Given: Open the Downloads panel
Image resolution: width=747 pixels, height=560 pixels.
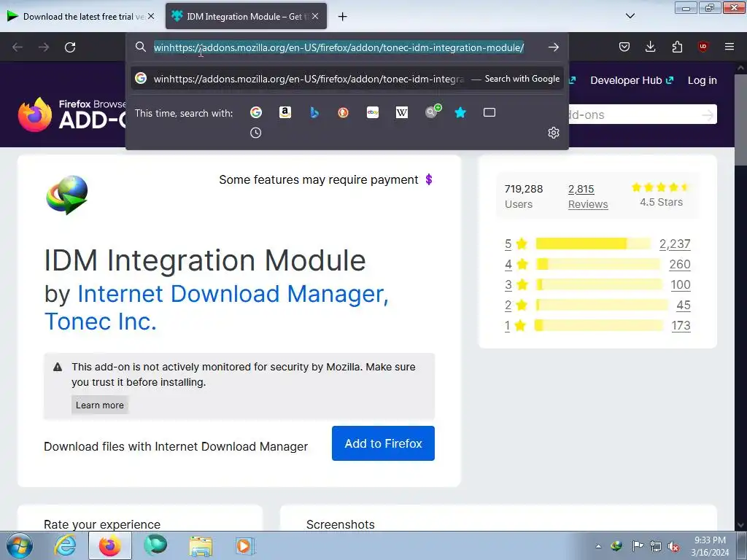Looking at the screenshot, I should click(650, 47).
